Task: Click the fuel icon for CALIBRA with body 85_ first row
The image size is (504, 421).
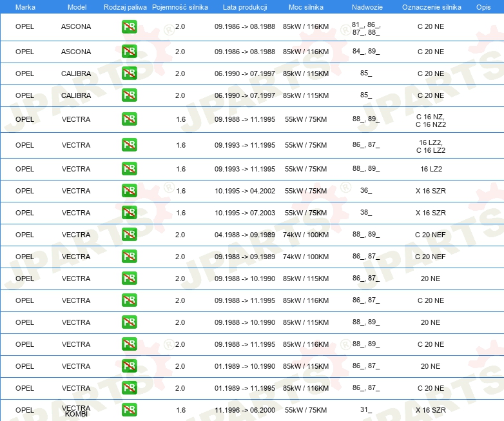Action: [x=129, y=73]
